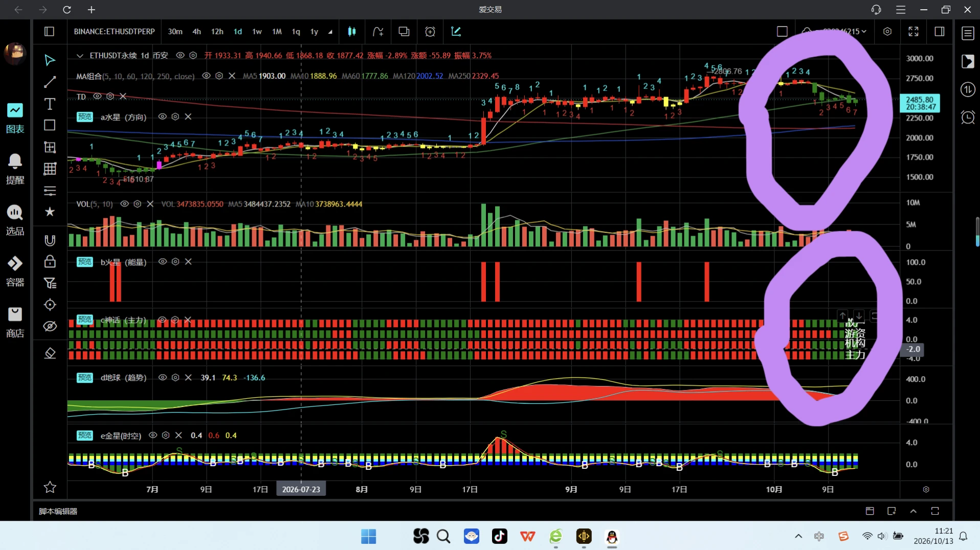Open settings for VOL indicator
Viewport: 980px width, 550px height.
click(137, 203)
